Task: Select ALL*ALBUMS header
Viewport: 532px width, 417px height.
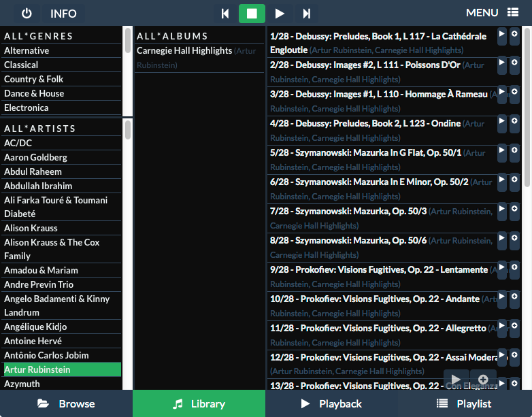Action: pyautogui.click(x=199, y=36)
